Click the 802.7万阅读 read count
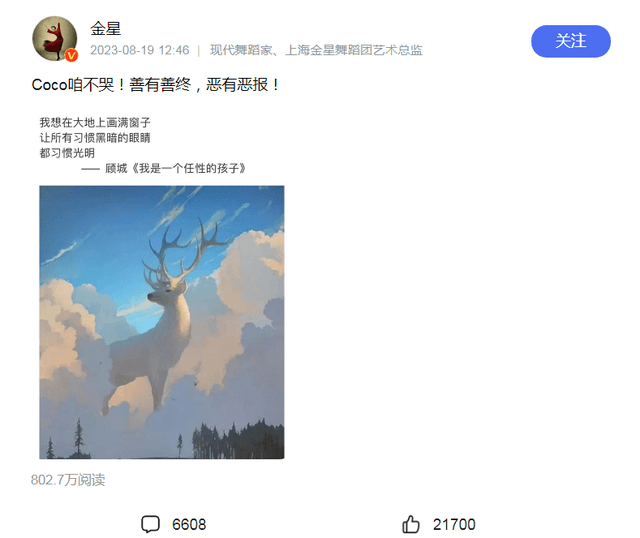 coord(68,480)
